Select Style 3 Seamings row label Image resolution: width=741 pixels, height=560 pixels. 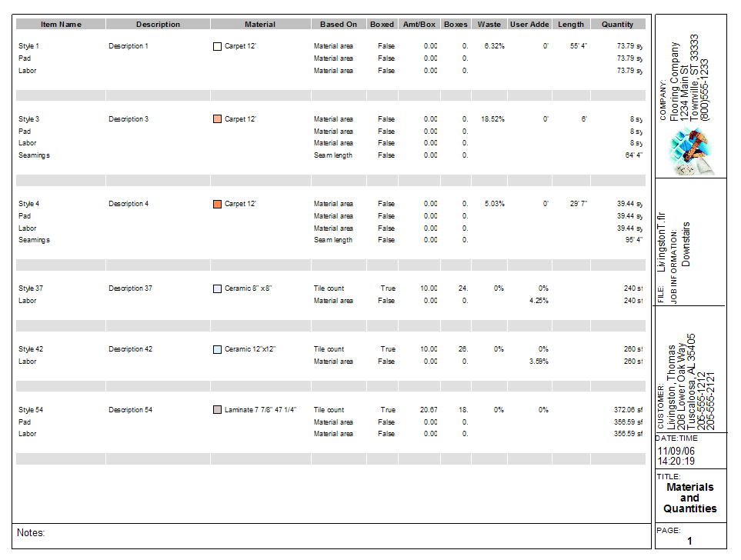pyautogui.click(x=34, y=155)
